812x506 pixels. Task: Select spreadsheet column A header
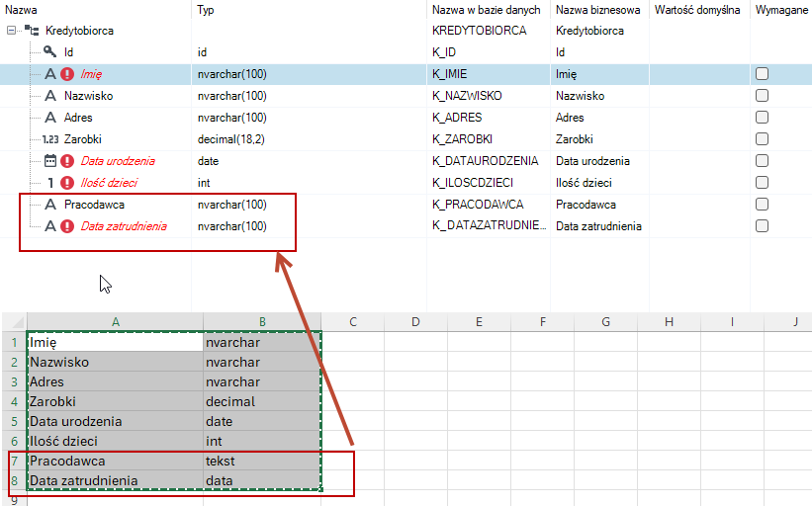[115, 322]
